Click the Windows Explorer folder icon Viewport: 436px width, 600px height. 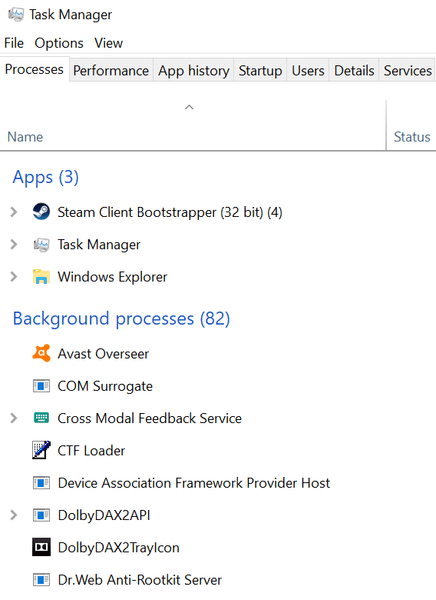pyautogui.click(x=41, y=276)
